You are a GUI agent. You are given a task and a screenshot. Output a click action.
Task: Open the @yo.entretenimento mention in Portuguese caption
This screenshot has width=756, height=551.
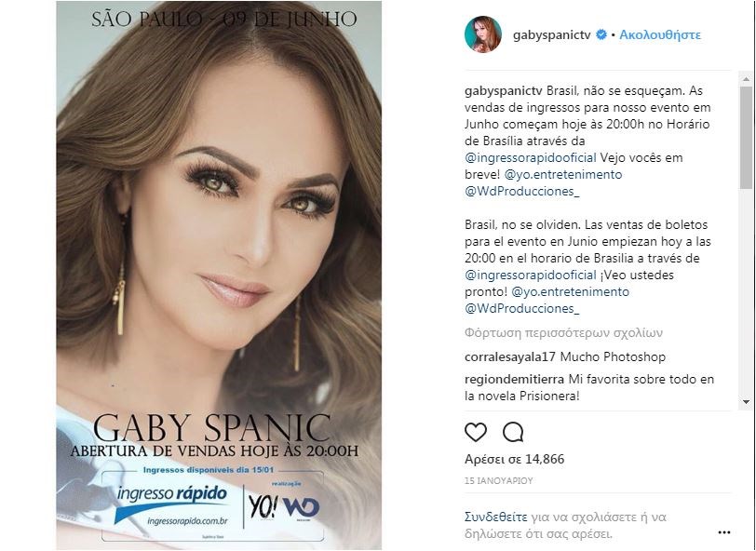pos(563,174)
